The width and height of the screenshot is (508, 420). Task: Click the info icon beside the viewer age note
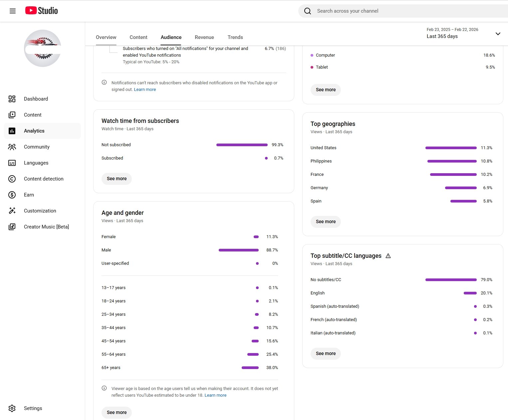[104, 388]
